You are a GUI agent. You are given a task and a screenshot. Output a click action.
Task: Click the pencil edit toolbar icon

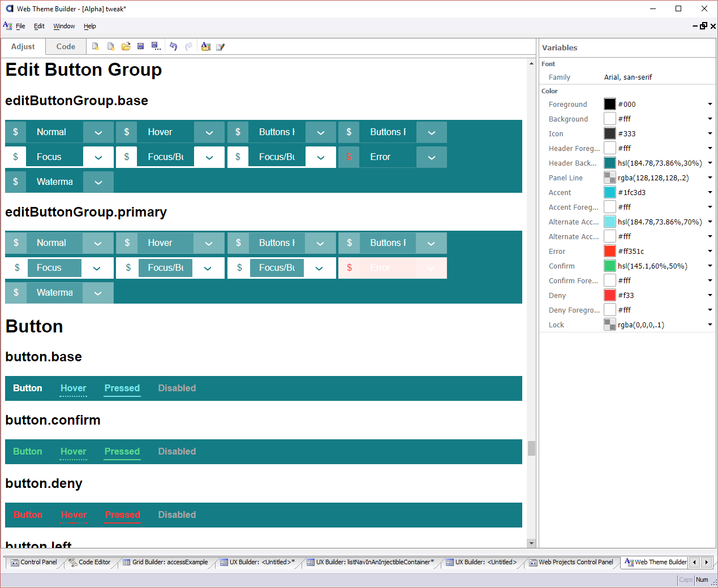(x=221, y=47)
